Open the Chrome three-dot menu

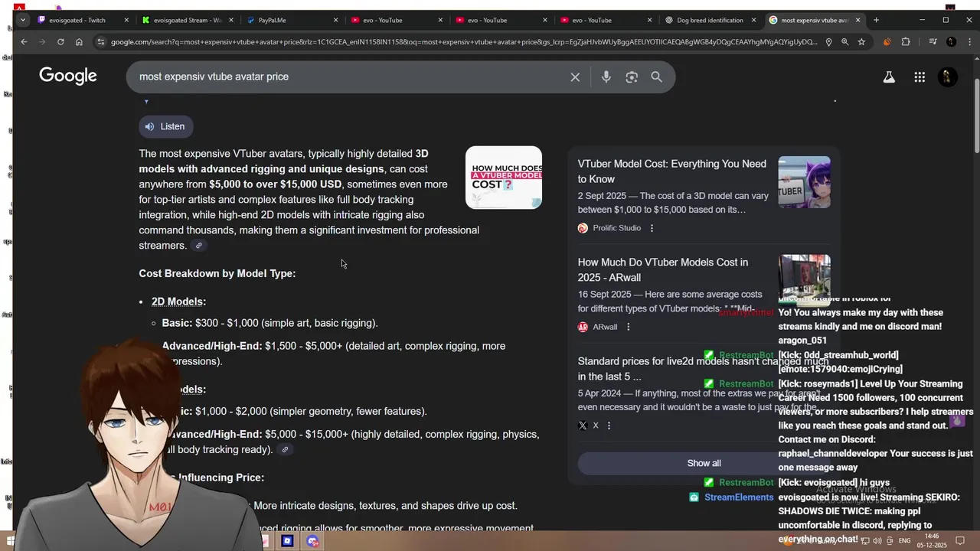(x=969, y=42)
